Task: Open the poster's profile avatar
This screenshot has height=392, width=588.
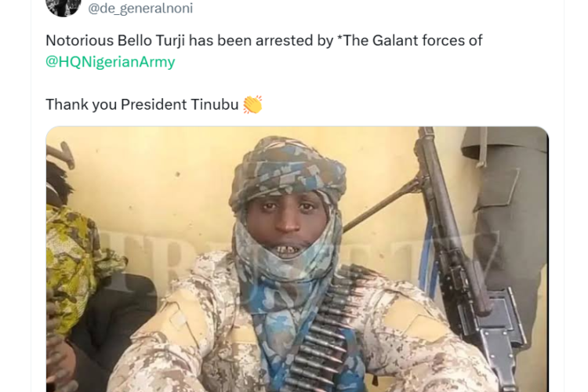Action: pyautogui.click(x=63, y=7)
